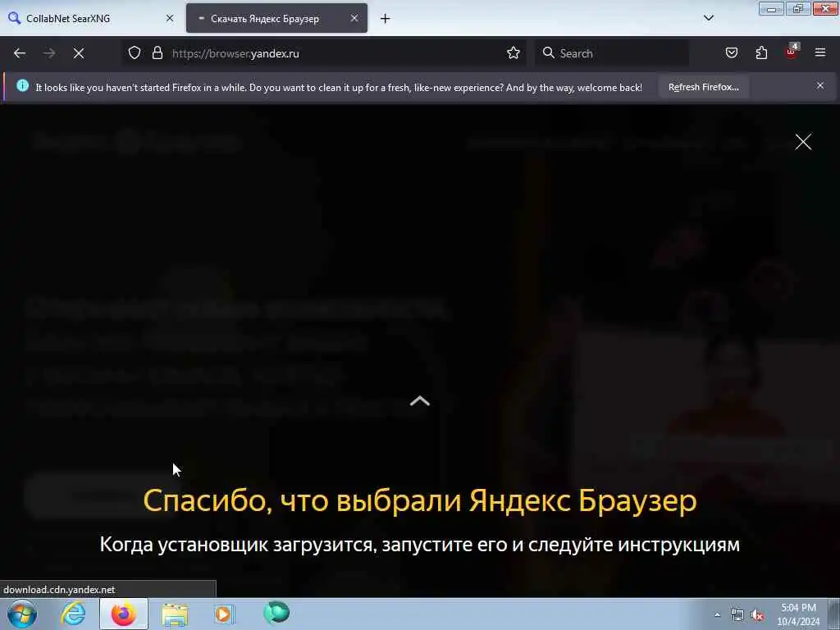Screen dimensions: 840x630
Task: Open a new tab with plus button
Action: point(386,19)
